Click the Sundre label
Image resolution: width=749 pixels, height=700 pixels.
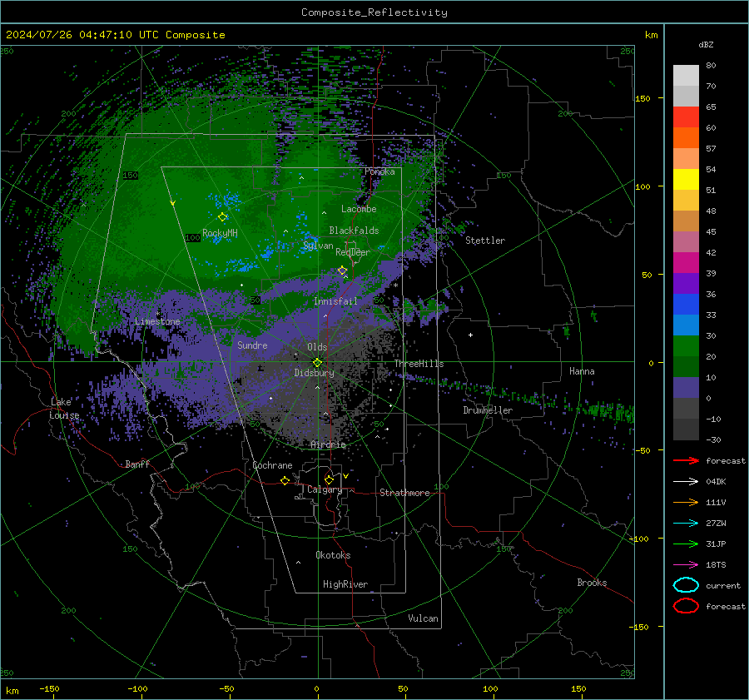coord(252,345)
